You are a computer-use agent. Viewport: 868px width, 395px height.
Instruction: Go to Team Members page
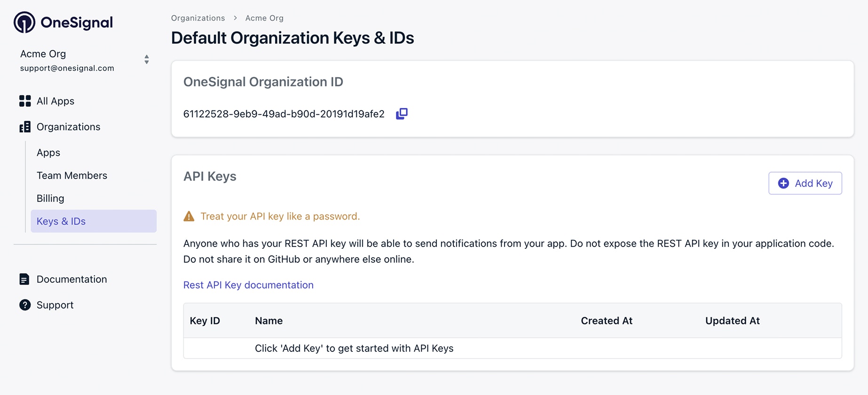(72, 175)
